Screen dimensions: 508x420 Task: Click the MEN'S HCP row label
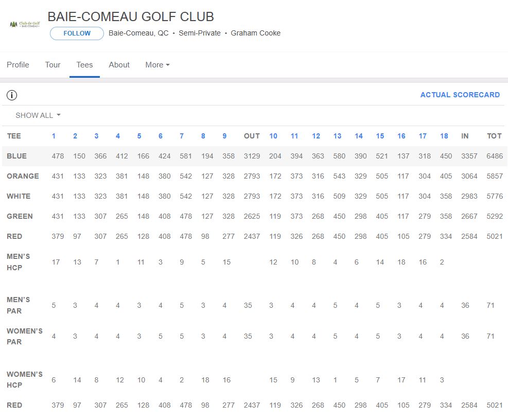19,262
